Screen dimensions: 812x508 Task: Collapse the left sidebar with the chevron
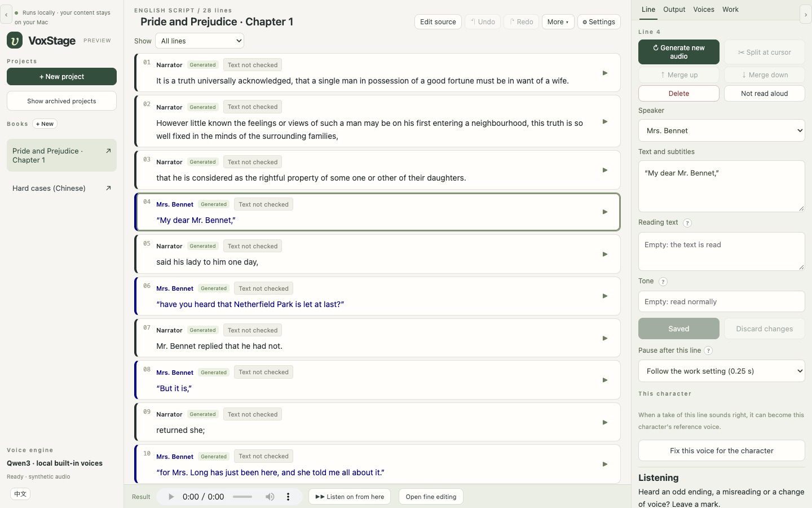(x=6, y=15)
